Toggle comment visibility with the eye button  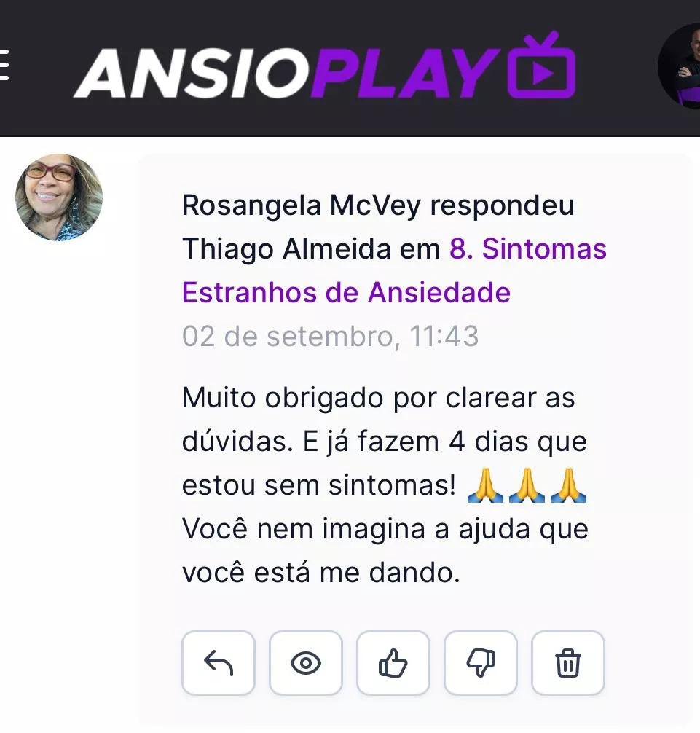point(306,663)
